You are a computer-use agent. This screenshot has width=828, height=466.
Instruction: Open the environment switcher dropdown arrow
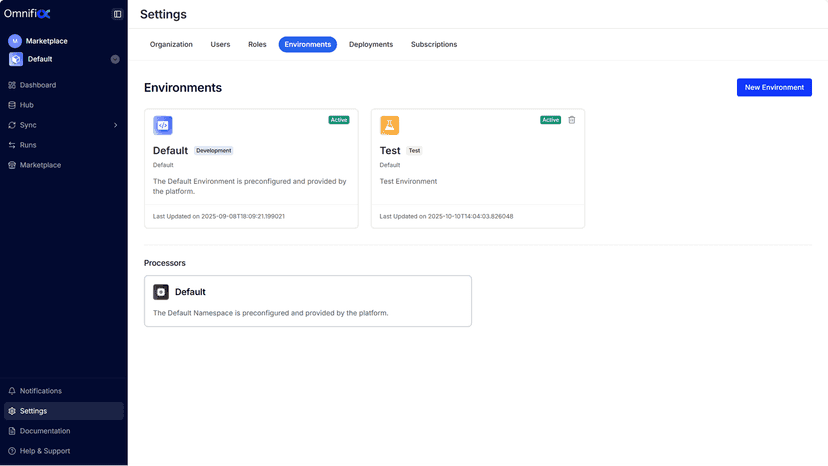115,59
